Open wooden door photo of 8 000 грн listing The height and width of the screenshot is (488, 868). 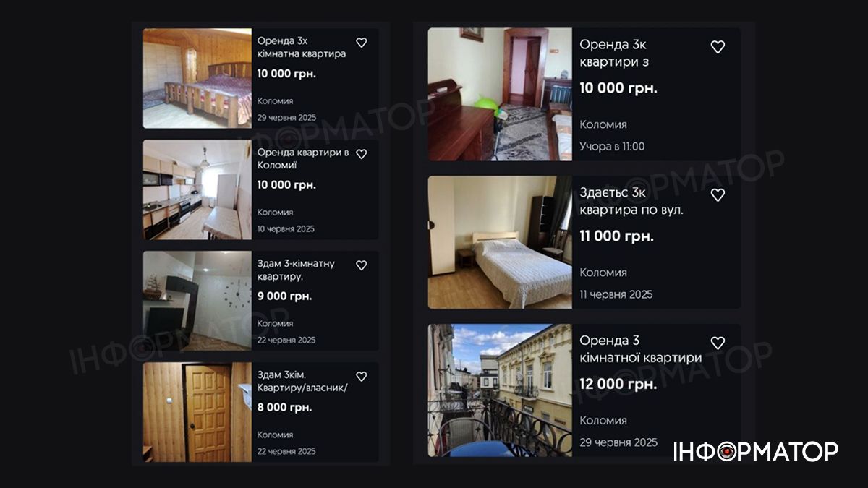197,412
